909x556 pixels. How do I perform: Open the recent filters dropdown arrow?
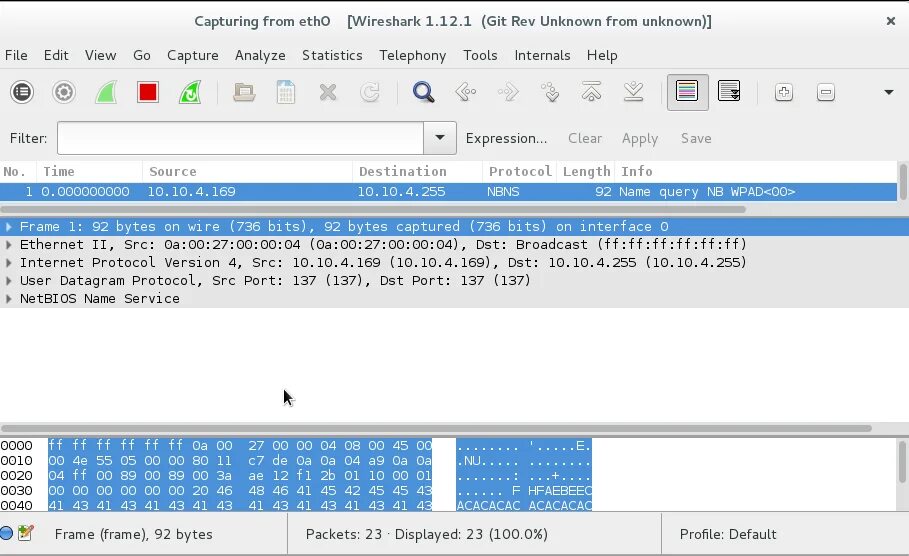440,138
